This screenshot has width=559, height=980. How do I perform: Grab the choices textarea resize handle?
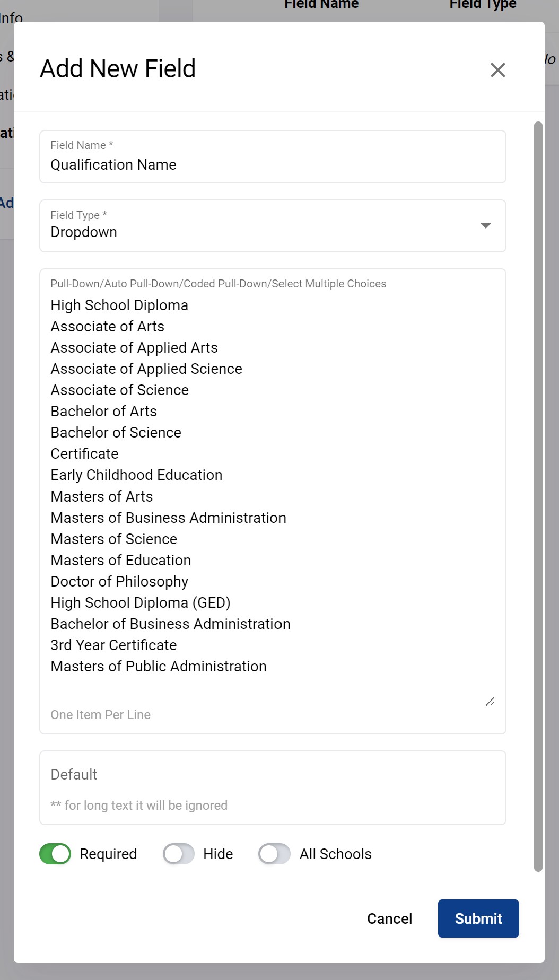(490, 702)
